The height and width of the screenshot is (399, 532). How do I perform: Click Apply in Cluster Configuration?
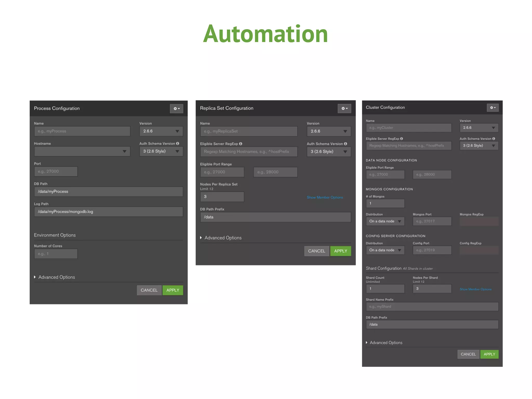coord(489,354)
